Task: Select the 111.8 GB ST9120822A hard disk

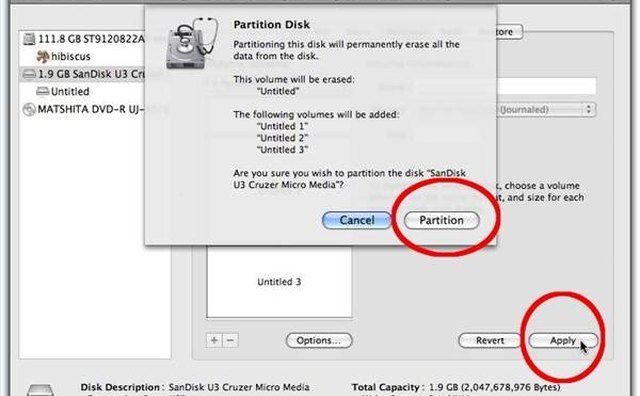Action: (x=83, y=39)
